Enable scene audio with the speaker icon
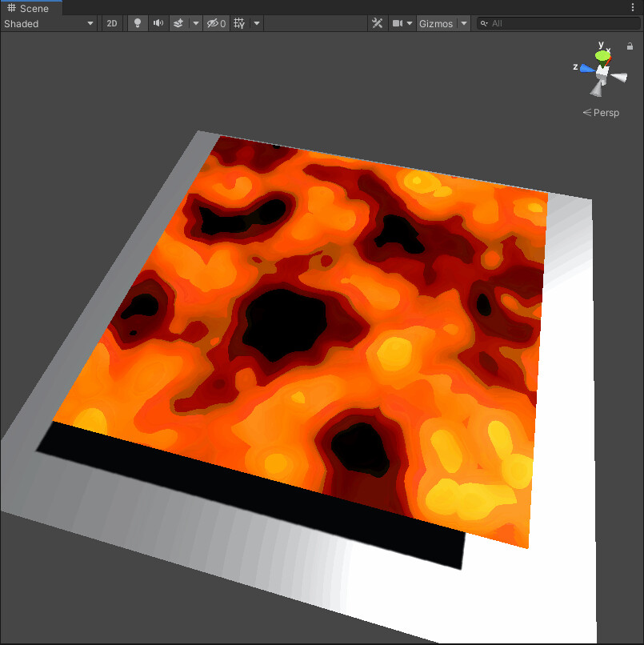644x645 pixels. point(158,23)
